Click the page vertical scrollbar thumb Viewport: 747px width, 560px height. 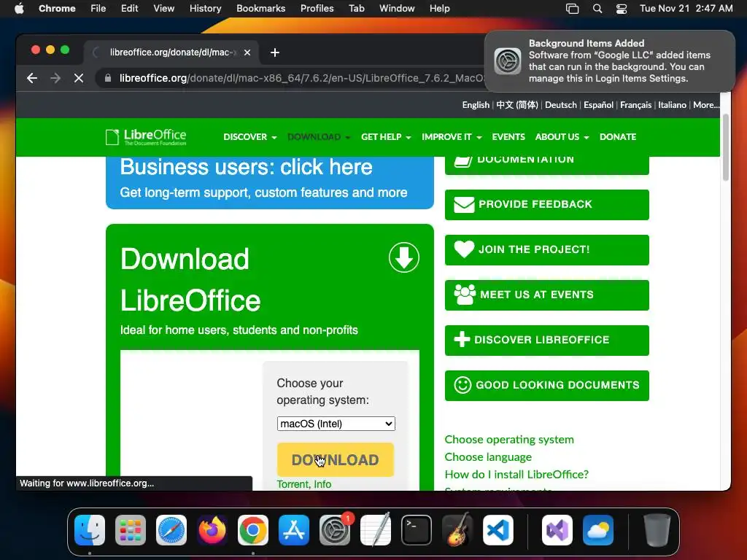(x=726, y=147)
